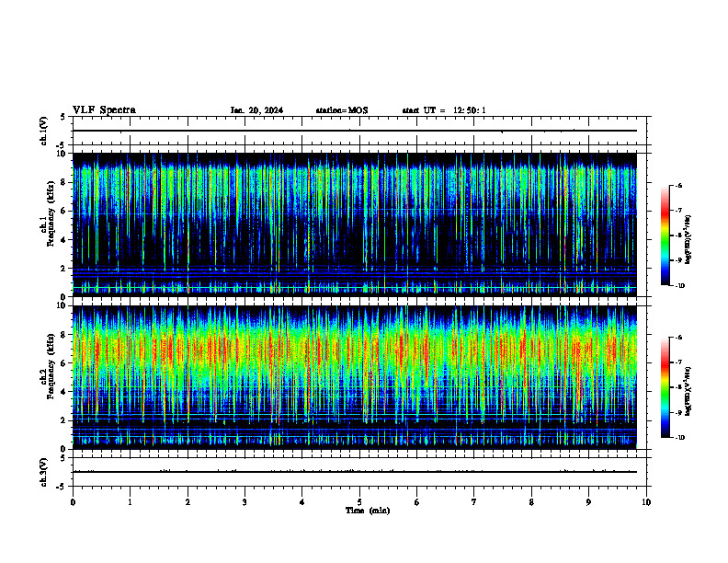Select the ch.1 "Frequency (kHz)" axis label

(51, 214)
